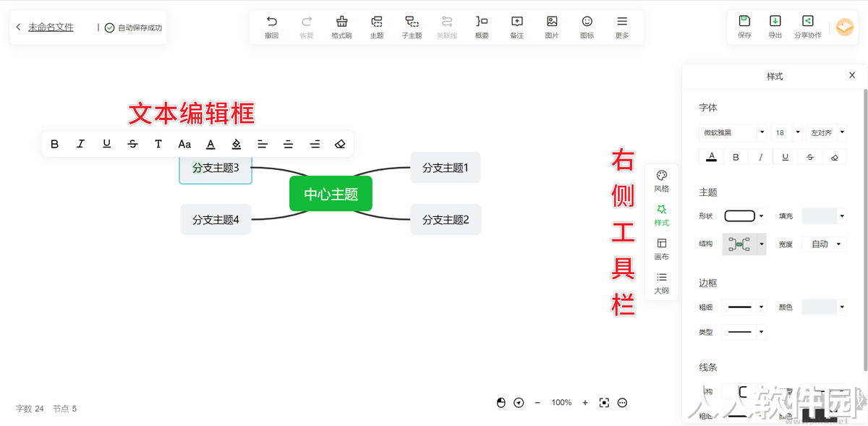Open the 宽度 自动 width dropdown
Image resolution: width=868 pixels, height=426 pixels.
[825, 244]
